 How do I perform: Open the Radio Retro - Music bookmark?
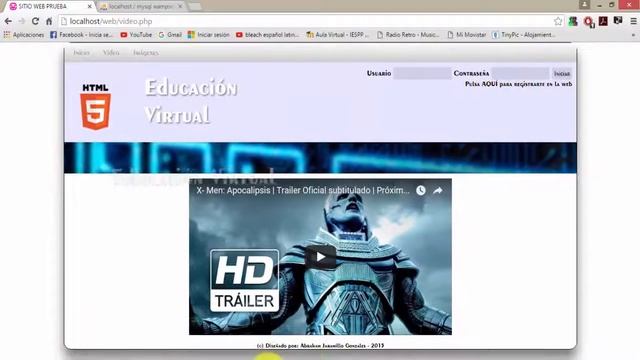tap(408, 35)
